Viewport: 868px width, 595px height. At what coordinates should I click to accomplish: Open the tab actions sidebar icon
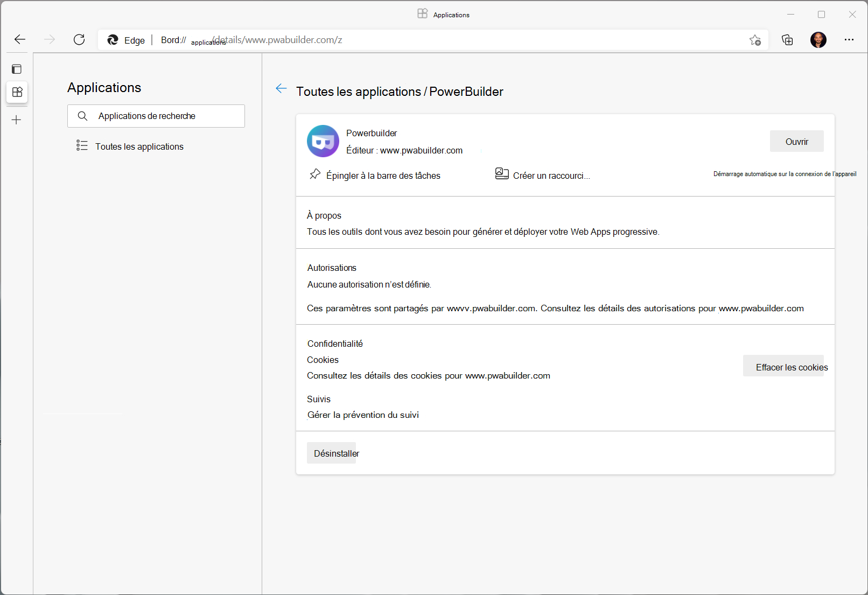[17, 69]
